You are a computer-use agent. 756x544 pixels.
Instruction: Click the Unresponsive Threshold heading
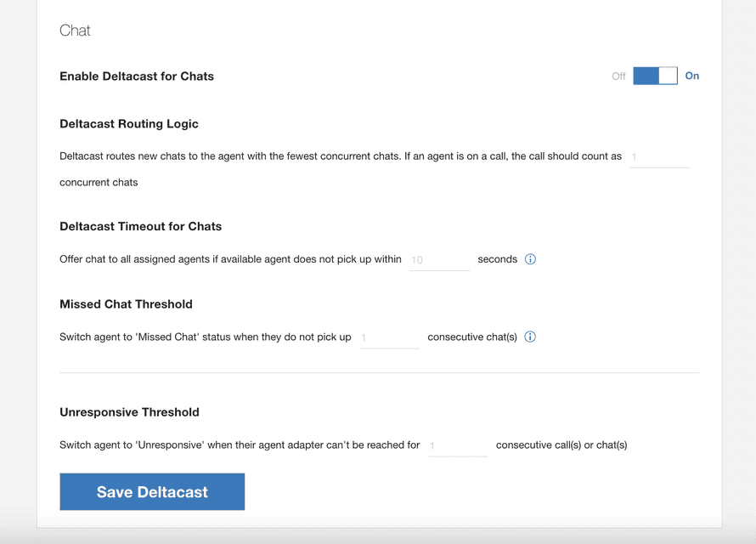coord(129,412)
